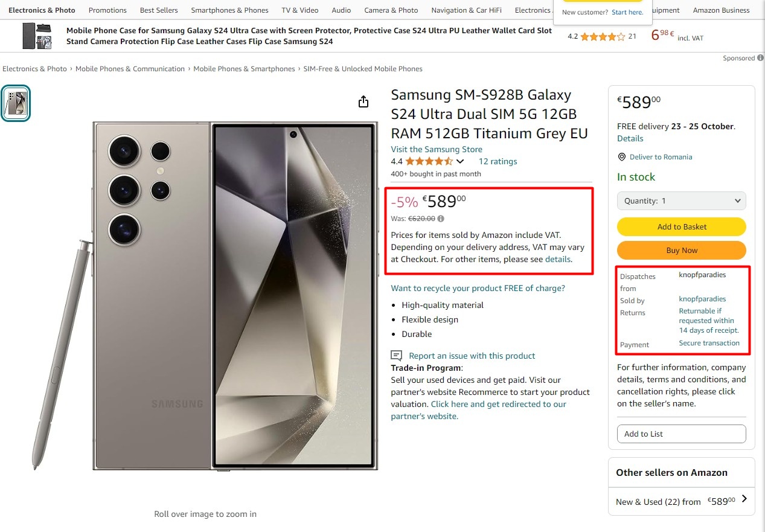This screenshot has height=532, width=765.
Task: Open Smartphones & Phones in navigation bar
Action: (229, 10)
